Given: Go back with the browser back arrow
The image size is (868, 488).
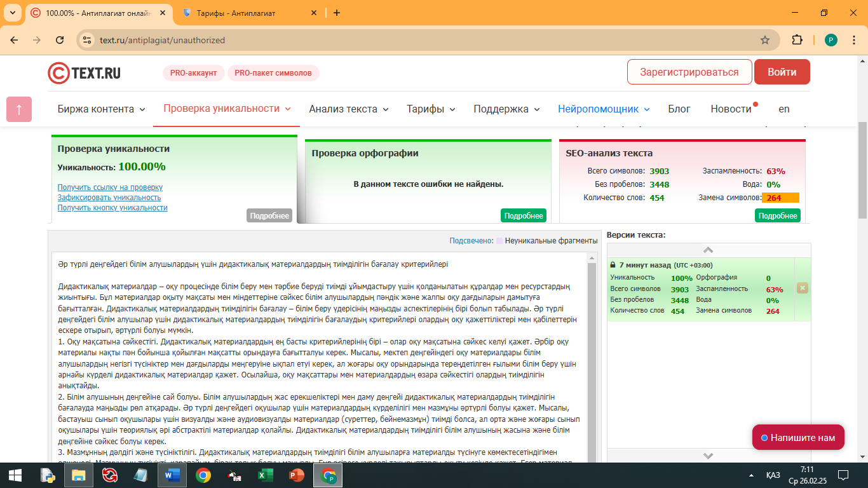Looking at the screenshot, I should [x=14, y=40].
